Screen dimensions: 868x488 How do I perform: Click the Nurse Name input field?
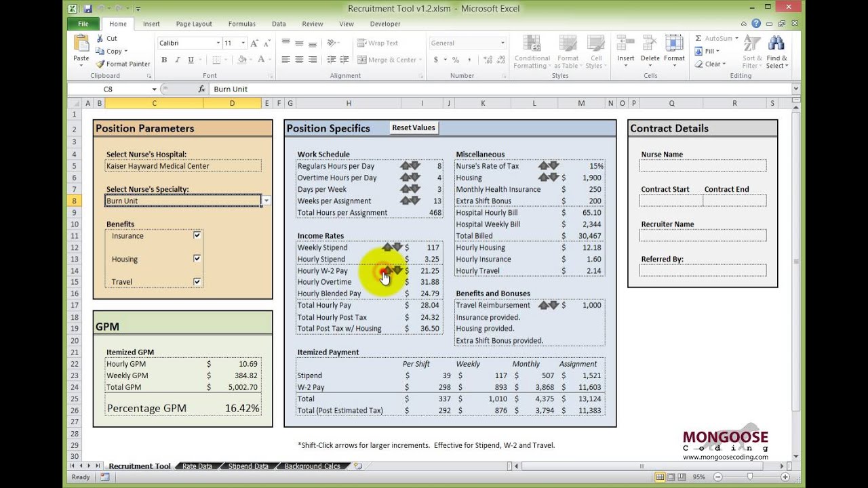703,166
